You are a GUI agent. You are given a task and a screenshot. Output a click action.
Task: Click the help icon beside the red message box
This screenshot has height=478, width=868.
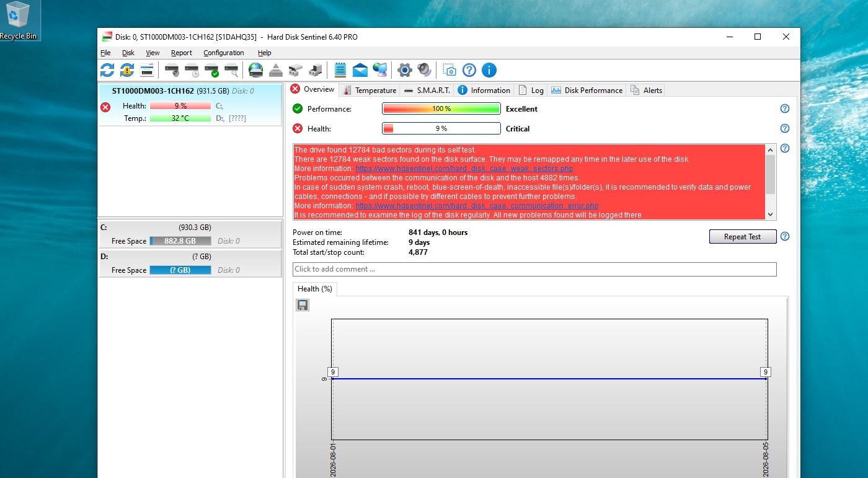[785, 148]
